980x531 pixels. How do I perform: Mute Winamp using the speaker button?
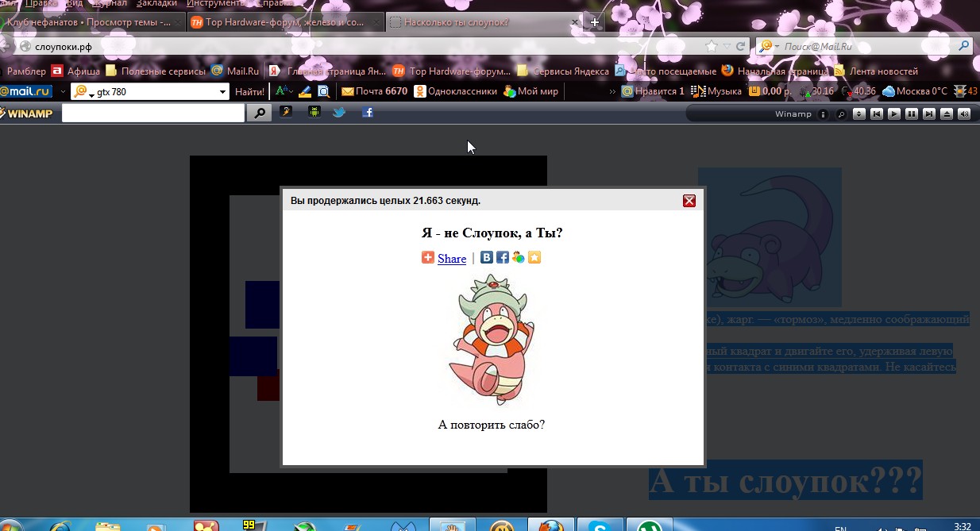point(964,114)
